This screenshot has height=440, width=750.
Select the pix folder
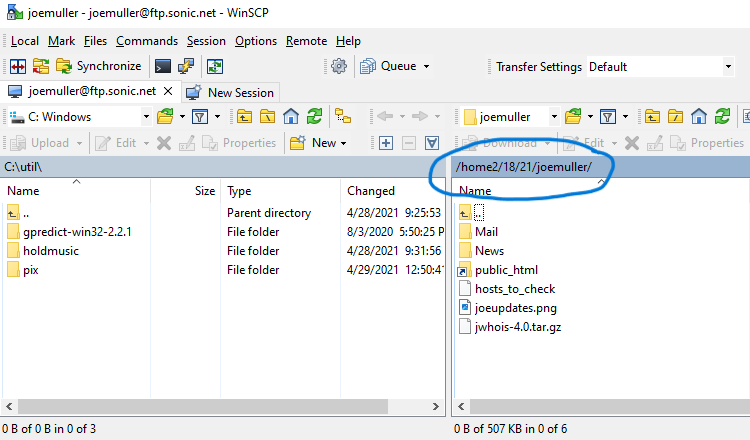point(23,270)
